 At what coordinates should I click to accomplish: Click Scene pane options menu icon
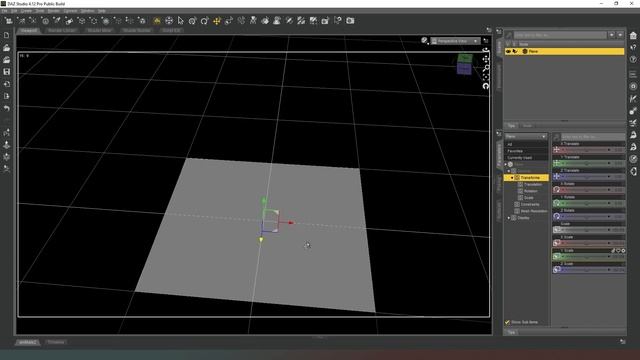[499, 31]
